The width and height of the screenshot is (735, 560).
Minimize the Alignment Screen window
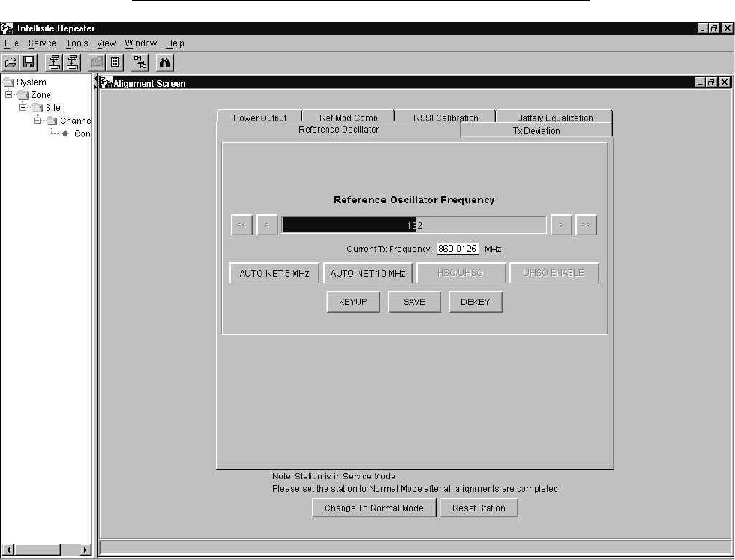coord(700,82)
